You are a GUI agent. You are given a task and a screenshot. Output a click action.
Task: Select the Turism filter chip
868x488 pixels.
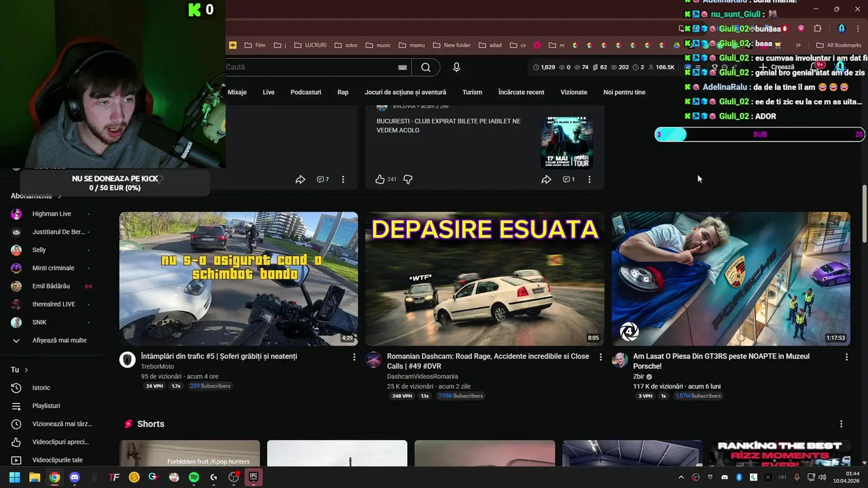point(472,92)
